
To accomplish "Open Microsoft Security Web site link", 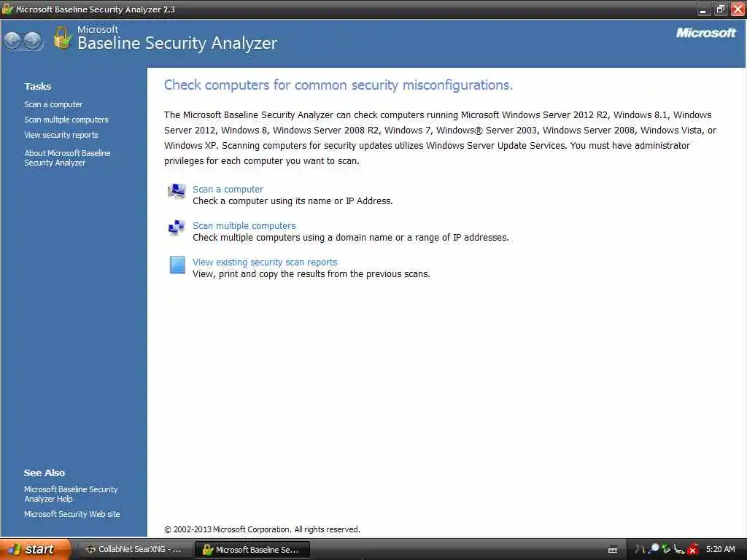I will [x=72, y=514].
